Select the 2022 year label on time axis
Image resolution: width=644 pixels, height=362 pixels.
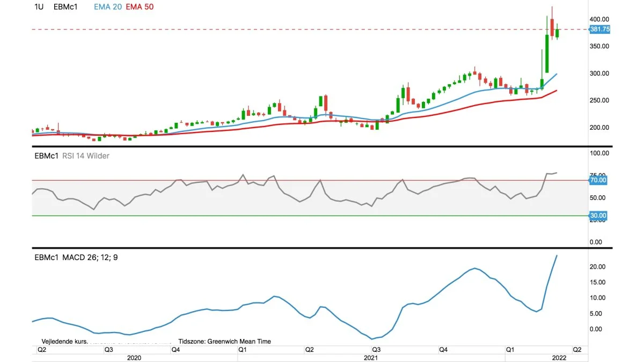pos(559,357)
